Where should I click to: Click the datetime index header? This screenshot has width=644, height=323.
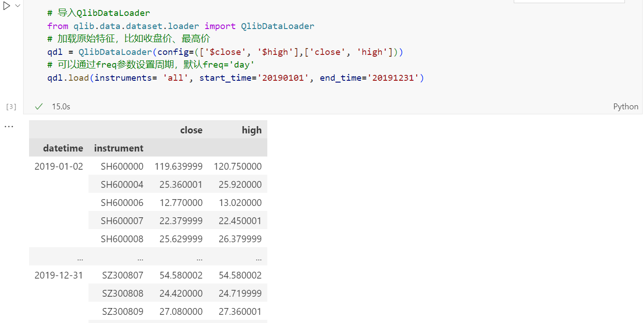pyautogui.click(x=63, y=148)
